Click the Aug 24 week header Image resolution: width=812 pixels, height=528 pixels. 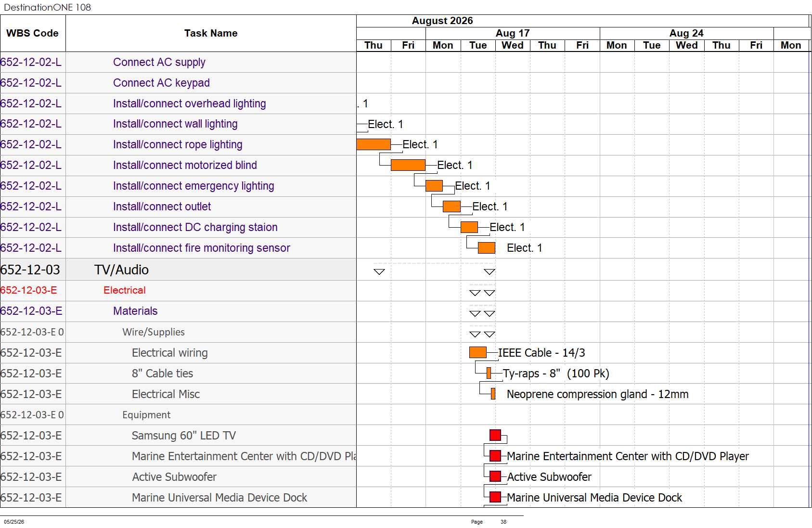click(686, 33)
